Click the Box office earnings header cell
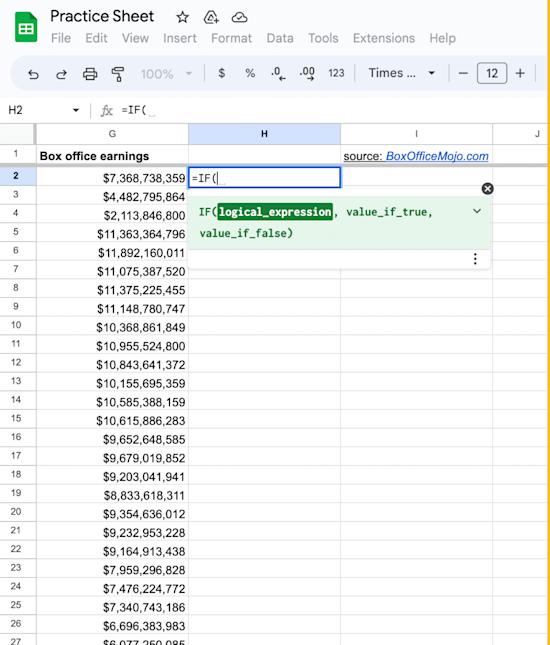The width and height of the screenshot is (550, 645). click(x=112, y=156)
